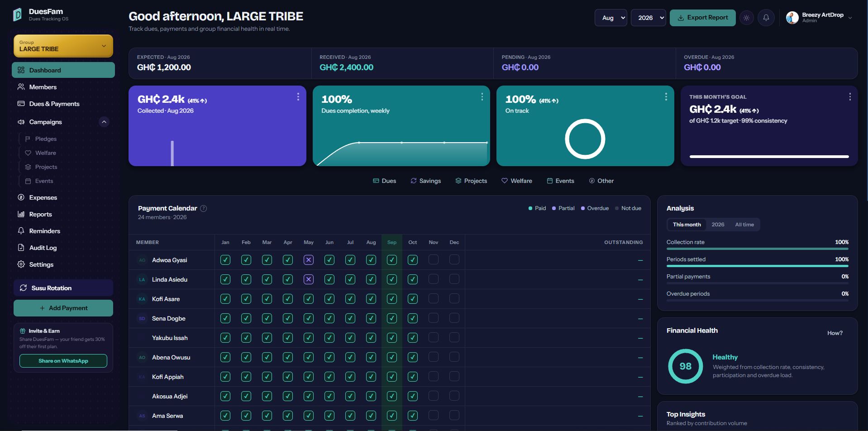The width and height of the screenshot is (868, 431).
Task: Click Share on WhatsApp button
Action: pyautogui.click(x=63, y=361)
